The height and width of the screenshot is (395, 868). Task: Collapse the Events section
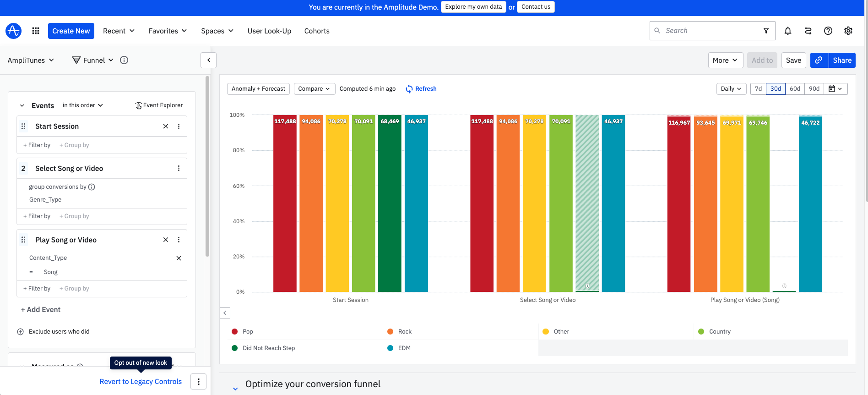tap(22, 105)
